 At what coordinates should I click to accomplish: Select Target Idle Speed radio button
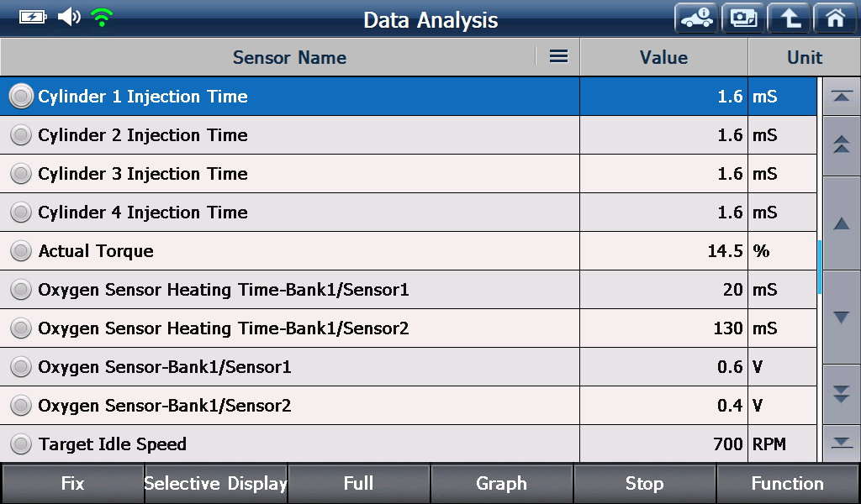(x=21, y=444)
